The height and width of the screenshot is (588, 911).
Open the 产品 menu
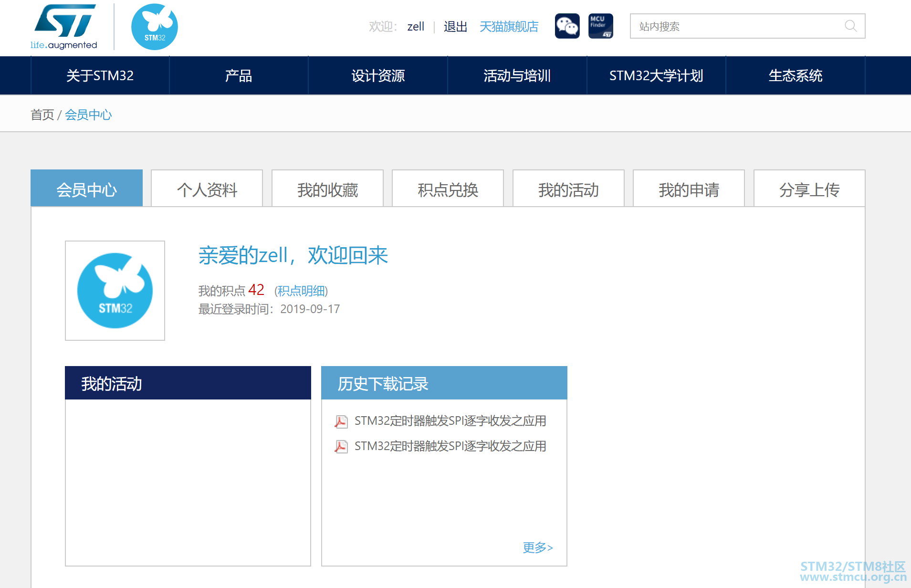pos(239,75)
